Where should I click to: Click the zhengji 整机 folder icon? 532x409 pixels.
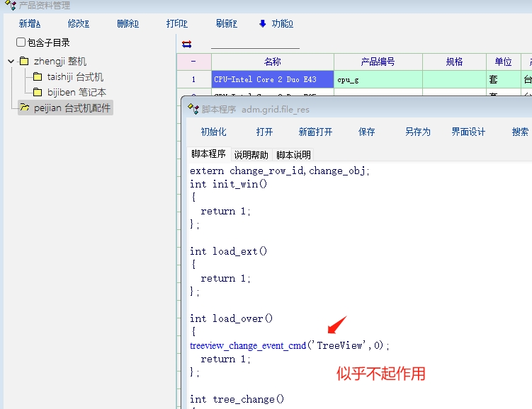click(x=24, y=62)
